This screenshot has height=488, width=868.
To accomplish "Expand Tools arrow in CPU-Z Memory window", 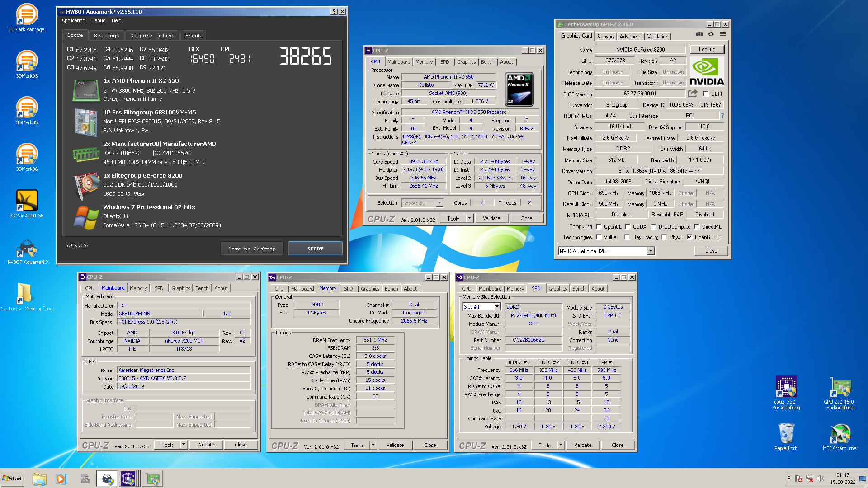I will tap(373, 446).
